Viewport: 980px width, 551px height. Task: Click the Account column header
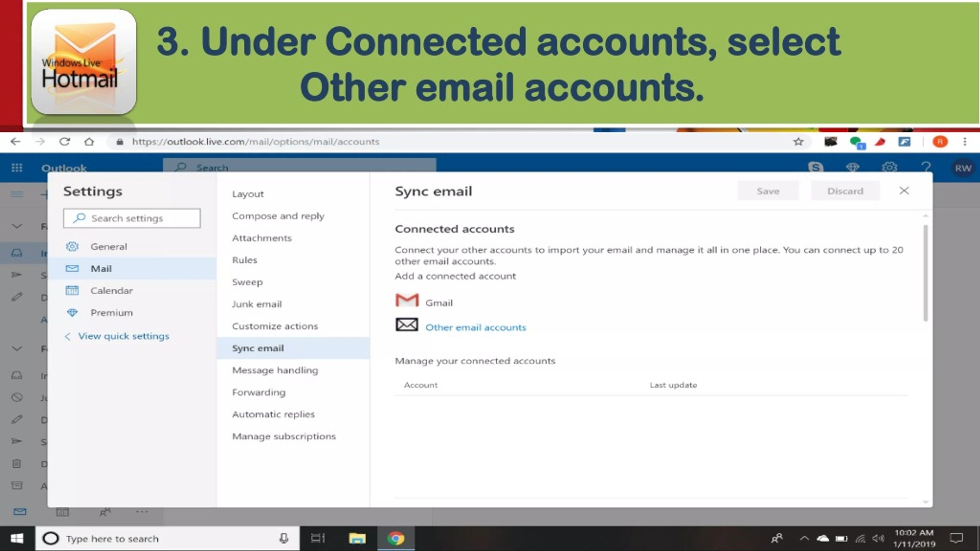[421, 385]
